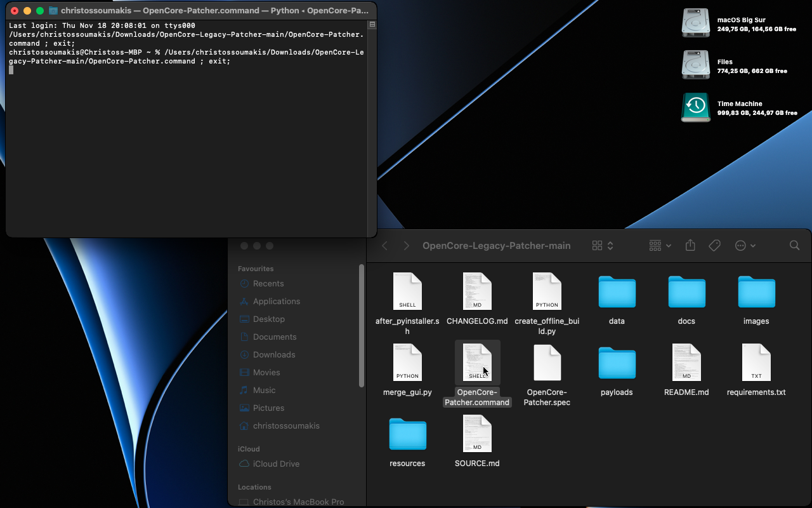Select the requirements.txt file
This screenshot has height=508, width=812.
point(756,364)
